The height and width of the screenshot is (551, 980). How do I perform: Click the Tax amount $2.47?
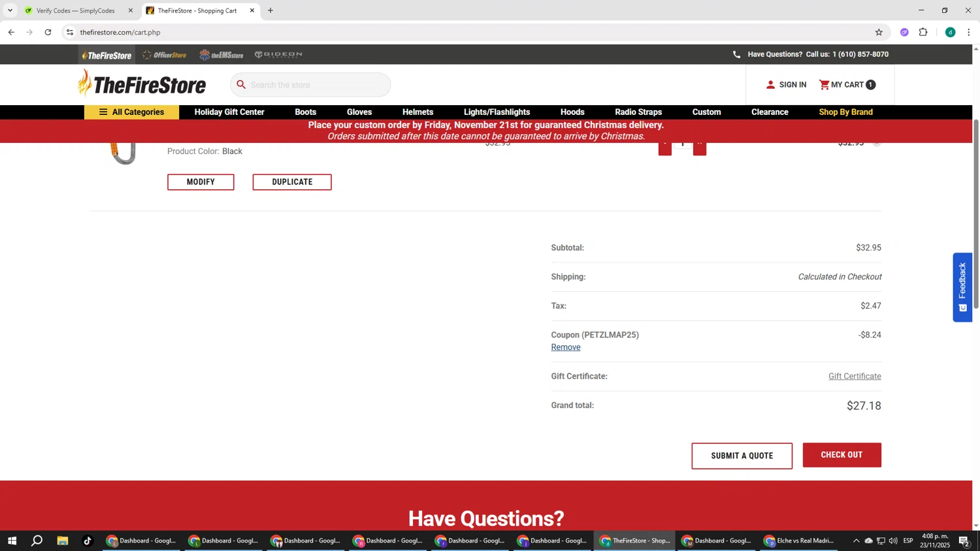pos(871,306)
